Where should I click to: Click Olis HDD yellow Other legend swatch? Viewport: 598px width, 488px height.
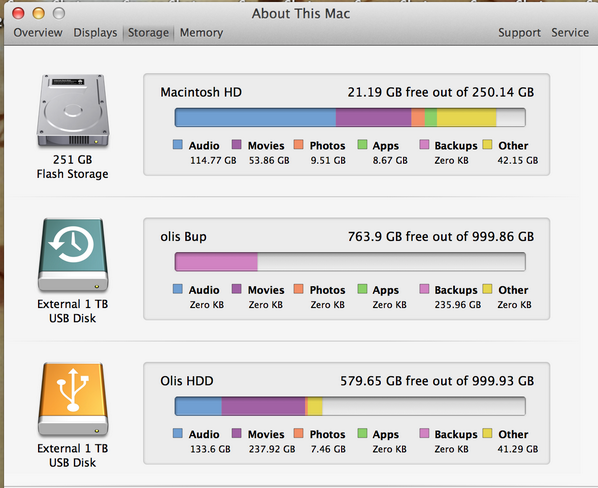pyautogui.click(x=487, y=433)
